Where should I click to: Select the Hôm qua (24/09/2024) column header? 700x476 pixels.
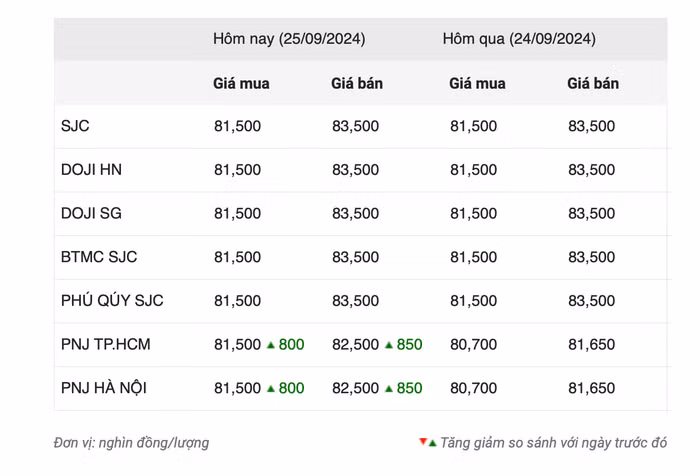coord(519,40)
